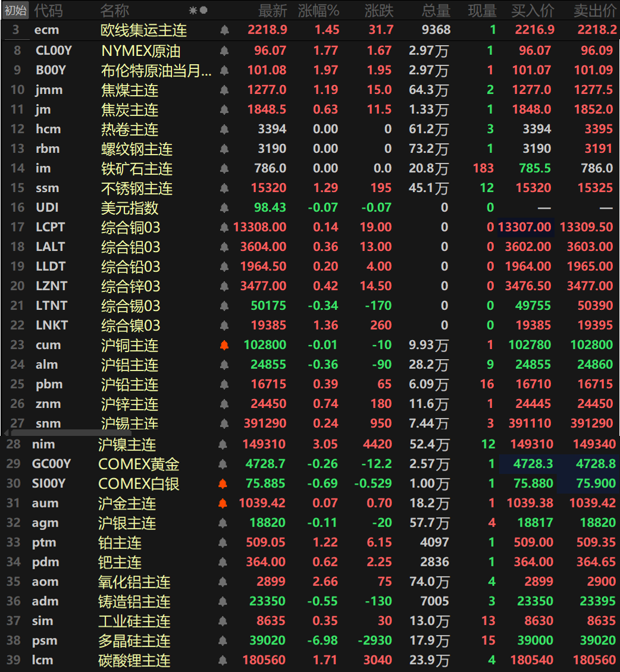Click the alert bell for 欧线集运主连

click(224, 30)
